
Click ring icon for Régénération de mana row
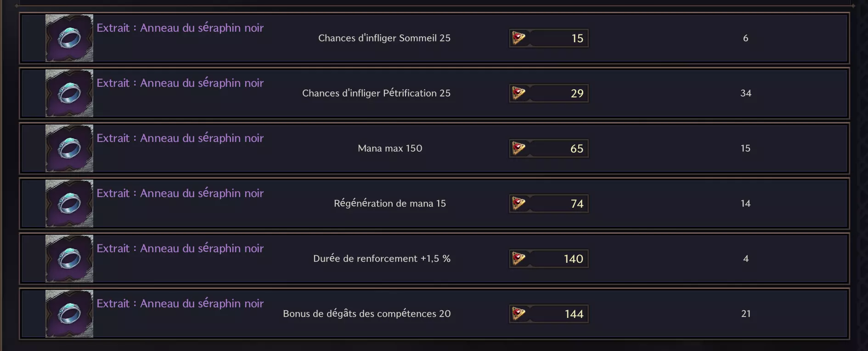(69, 204)
